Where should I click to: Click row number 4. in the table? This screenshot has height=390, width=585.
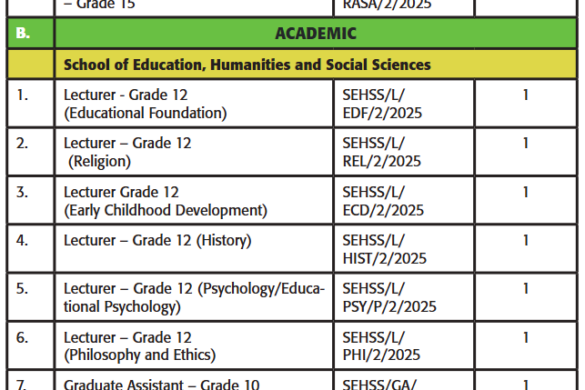click(22, 240)
